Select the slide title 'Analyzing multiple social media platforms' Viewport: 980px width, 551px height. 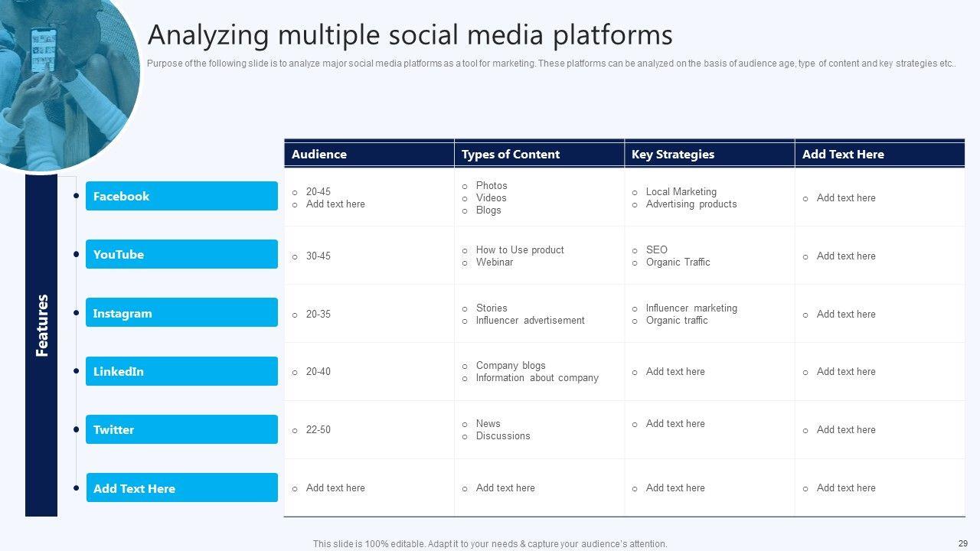click(410, 35)
